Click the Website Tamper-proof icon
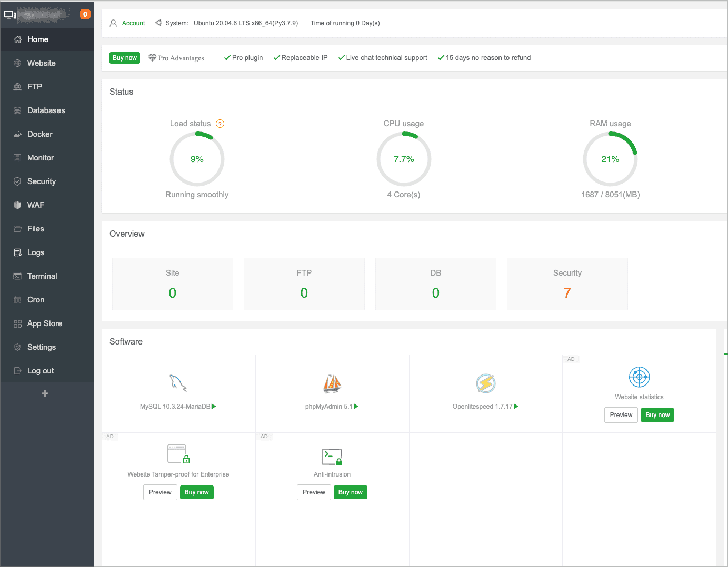This screenshot has height=567, width=728. click(x=178, y=453)
